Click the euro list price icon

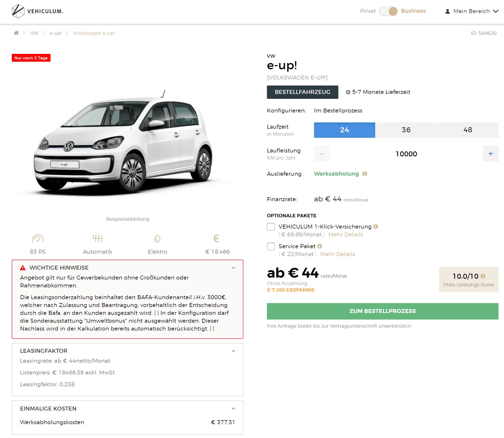click(x=216, y=238)
